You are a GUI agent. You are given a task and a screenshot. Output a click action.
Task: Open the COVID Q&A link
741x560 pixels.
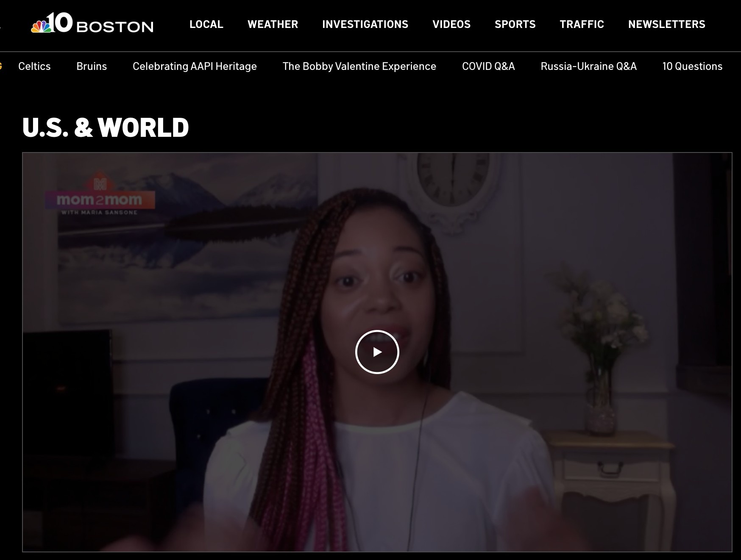[x=488, y=66]
